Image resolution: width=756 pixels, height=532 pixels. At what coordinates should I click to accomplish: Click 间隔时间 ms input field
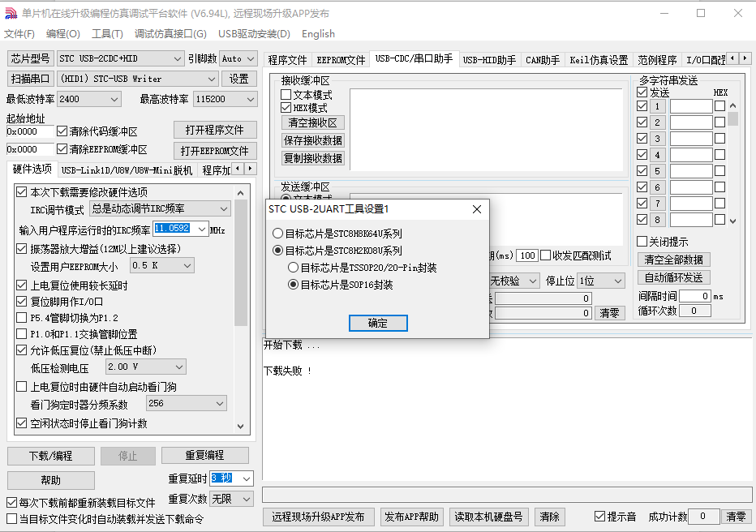695,296
